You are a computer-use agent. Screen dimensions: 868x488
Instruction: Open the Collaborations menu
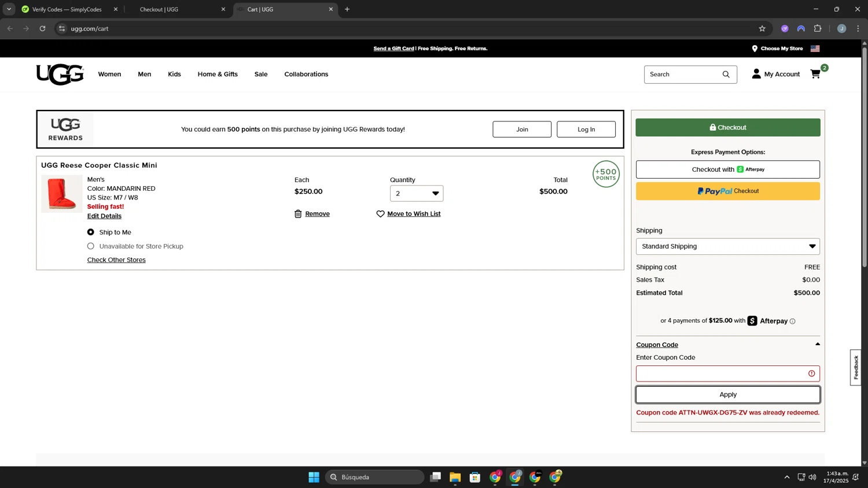(306, 74)
